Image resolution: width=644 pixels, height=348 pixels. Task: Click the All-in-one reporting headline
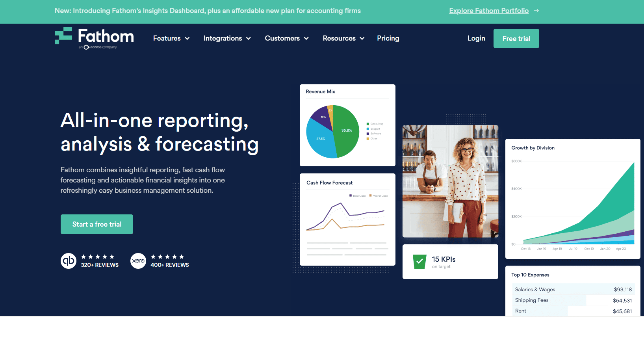pos(160,132)
